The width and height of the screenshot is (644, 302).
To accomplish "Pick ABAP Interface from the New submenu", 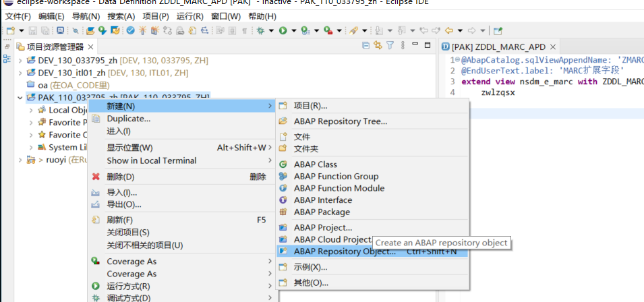I will [322, 200].
